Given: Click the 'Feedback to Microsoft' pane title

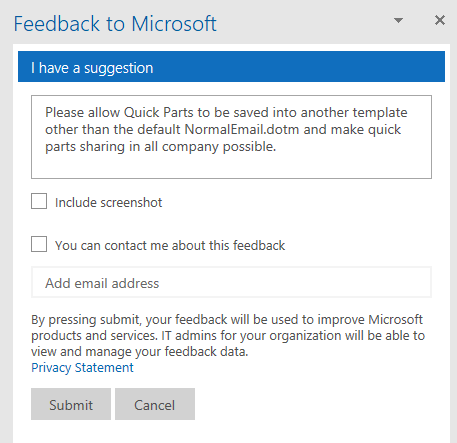Looking at the screenshot, I should [115, 24].
